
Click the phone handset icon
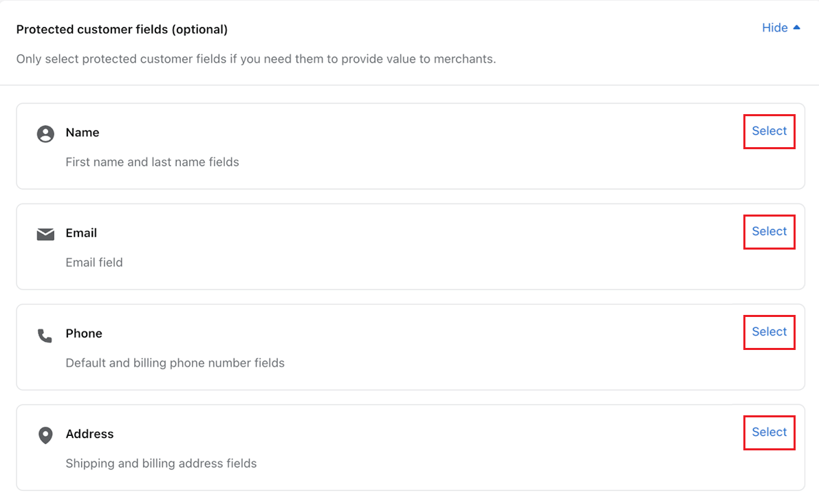(45, 336)
